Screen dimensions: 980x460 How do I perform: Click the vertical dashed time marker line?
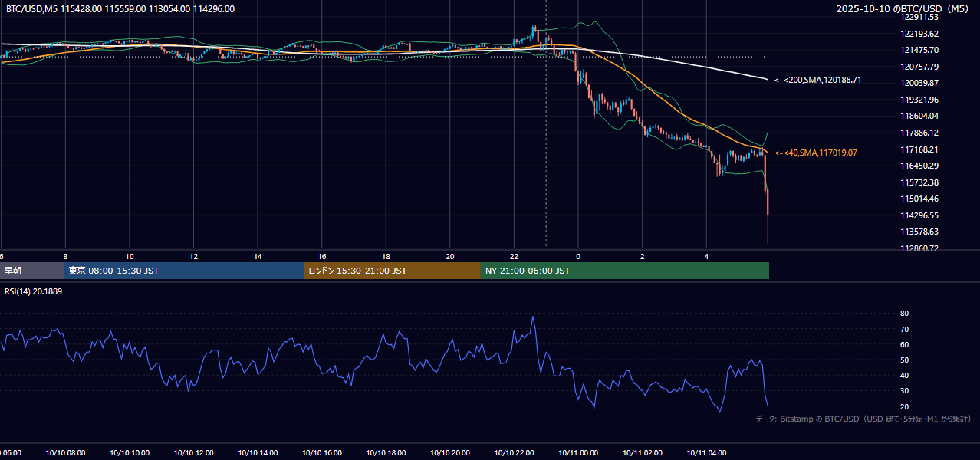546,127
